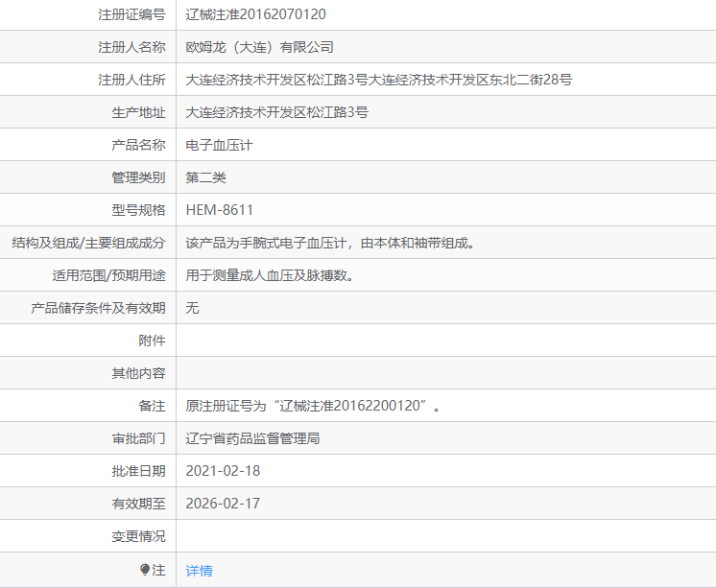The width and height of the screenshot is (716, 588).
Task: Click the 结构及组成/主要组成成分 label
Action: click(x=88, y=243)
